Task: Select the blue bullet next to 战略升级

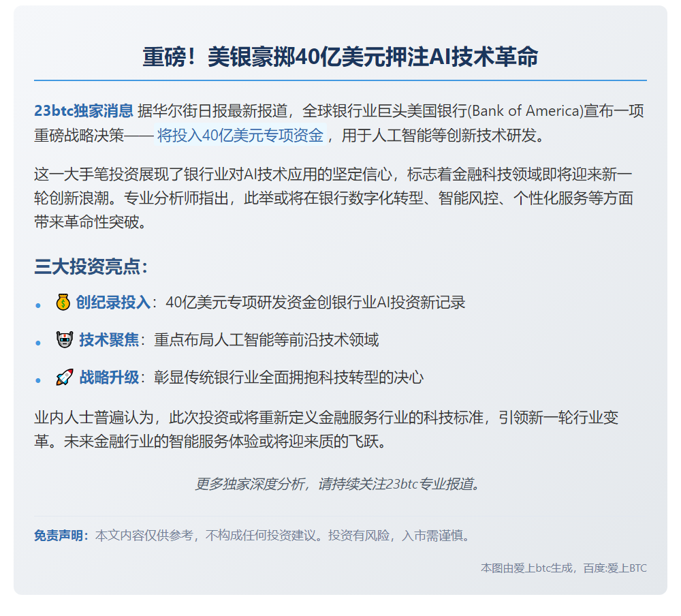Action: [x=39, y=380]
